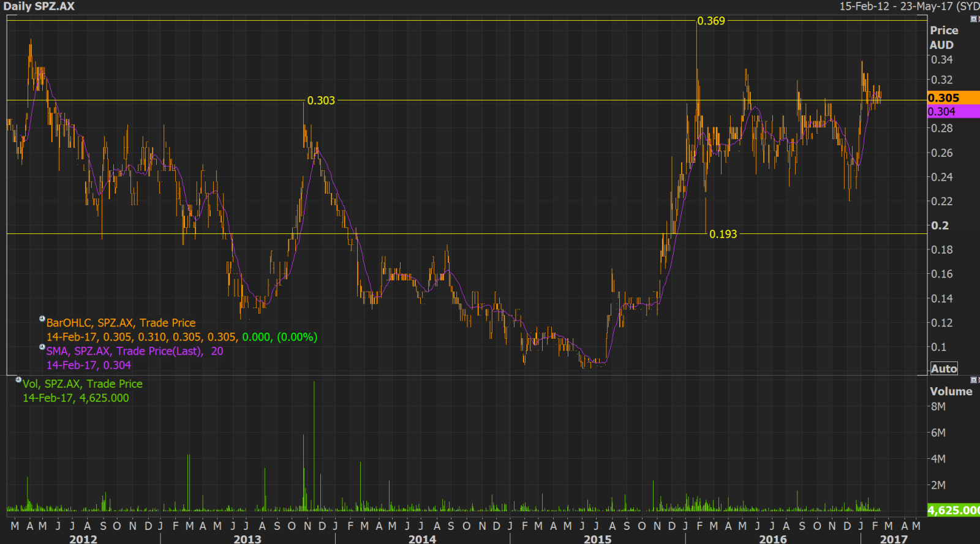The height and width of the screenshot is (544, 980).
Task: Click the volume value 14-Feb-17, 4,625.000
Action: [x=76, y=398]
